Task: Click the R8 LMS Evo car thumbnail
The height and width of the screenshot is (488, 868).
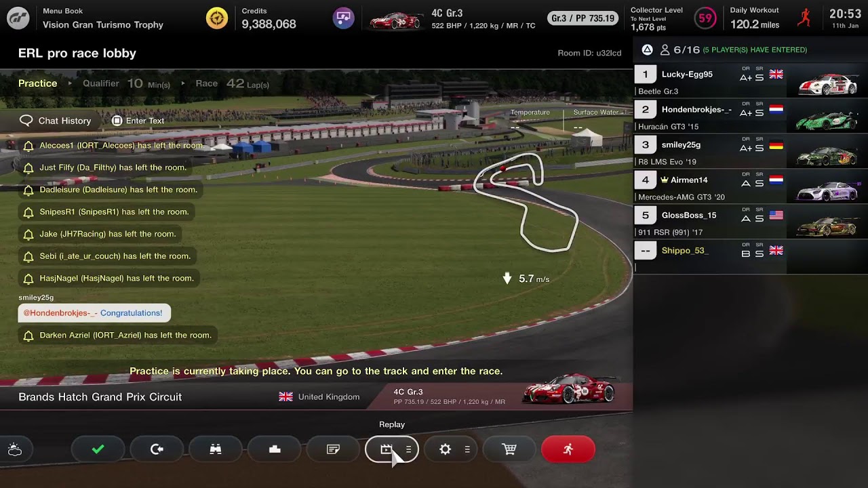Action: [x=827, y=155]
